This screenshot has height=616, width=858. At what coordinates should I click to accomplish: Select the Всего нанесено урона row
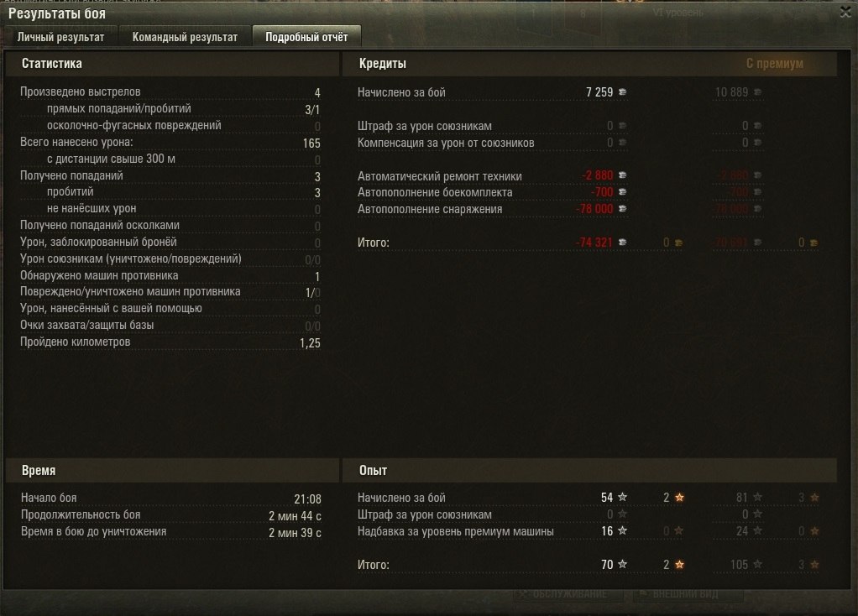click(x=170, y=143)
